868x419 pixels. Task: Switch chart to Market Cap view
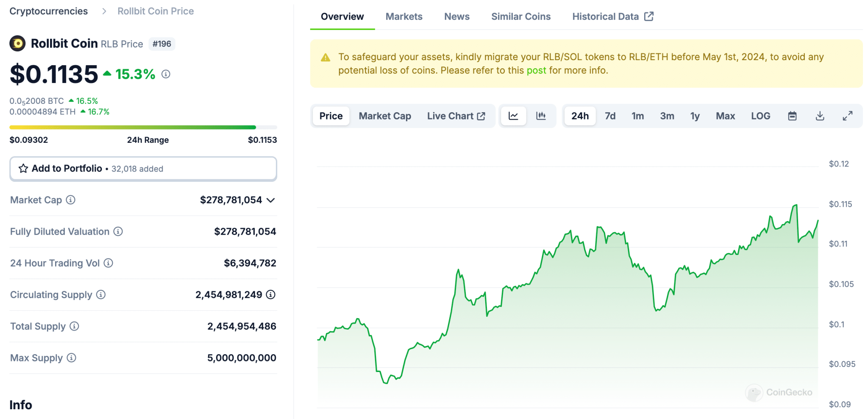[x=384, y=116]
